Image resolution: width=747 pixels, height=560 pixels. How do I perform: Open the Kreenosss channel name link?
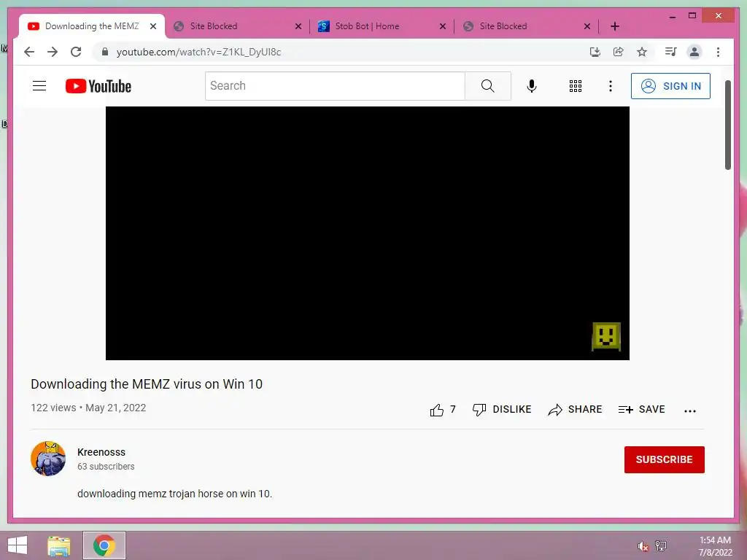(101, 452)
